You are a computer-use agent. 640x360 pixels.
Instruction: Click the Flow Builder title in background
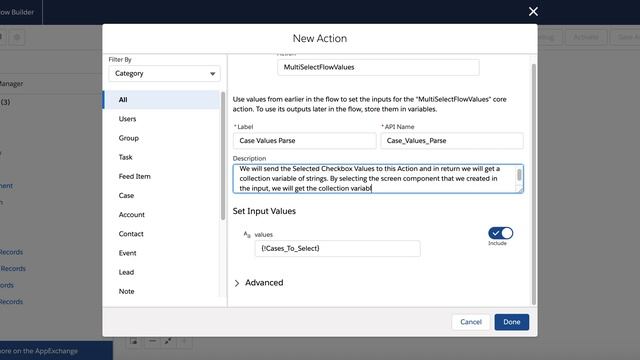point(16,12)
